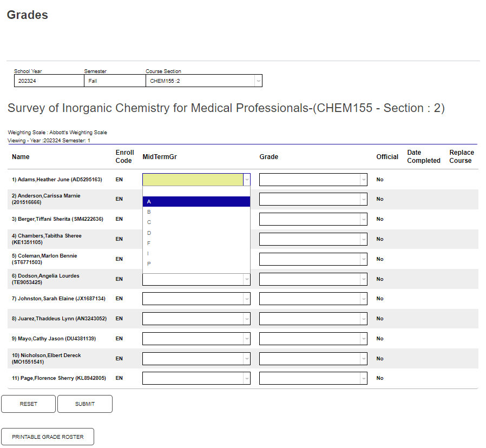Click the RESET button

pyautogui.click(x=28, y=404)
